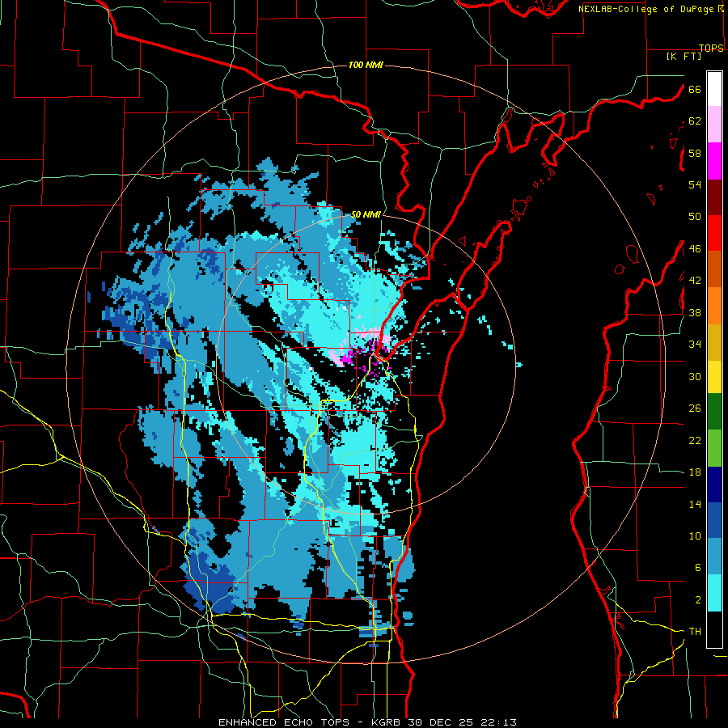Image resolution: width=728 pixels, height=728 pixels.
Task: Click the 6 value on the legend
Action: point(698,568)
